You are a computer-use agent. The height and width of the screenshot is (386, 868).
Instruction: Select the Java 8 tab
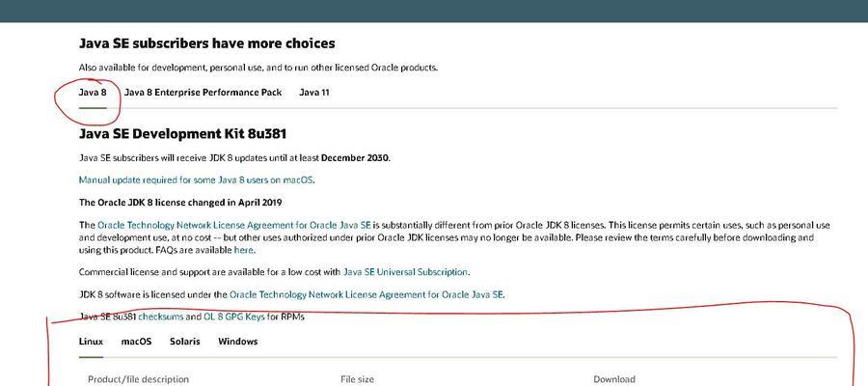pos(93,93)
